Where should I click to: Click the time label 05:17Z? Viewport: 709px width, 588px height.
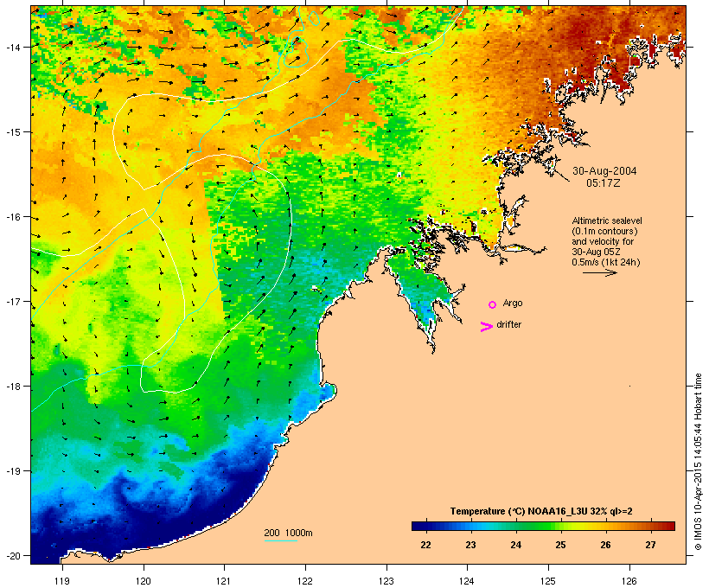click(604, 183)
